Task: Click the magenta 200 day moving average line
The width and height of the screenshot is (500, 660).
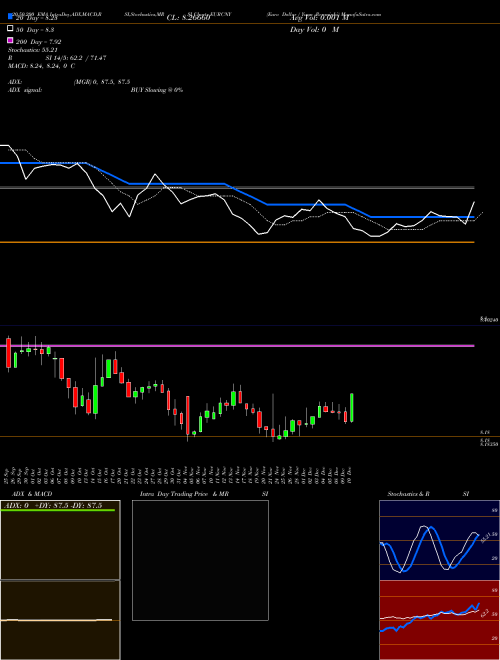Action: (x=237, y=346)
